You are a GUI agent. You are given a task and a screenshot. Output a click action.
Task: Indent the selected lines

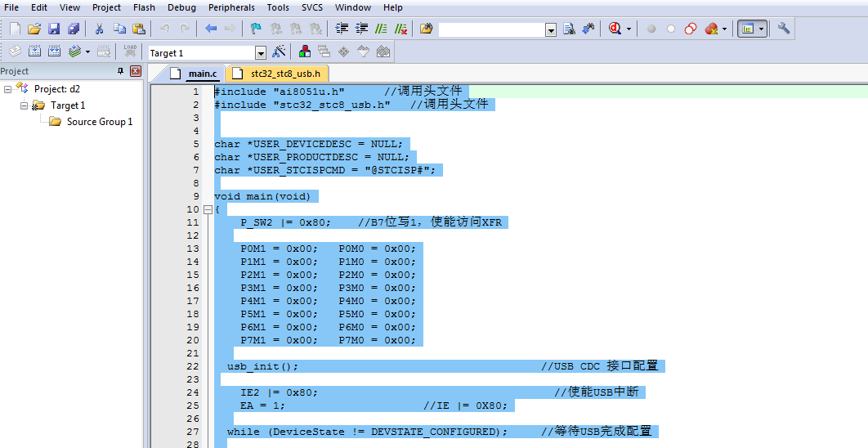pos(342,29)
